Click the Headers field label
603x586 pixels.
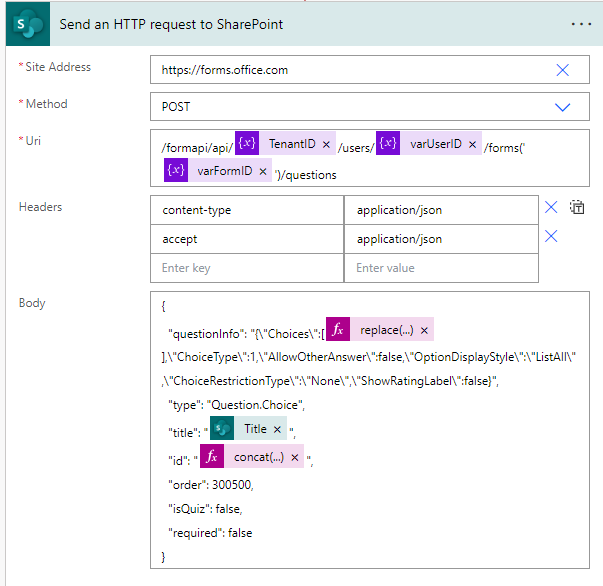[x=40, y=207]
